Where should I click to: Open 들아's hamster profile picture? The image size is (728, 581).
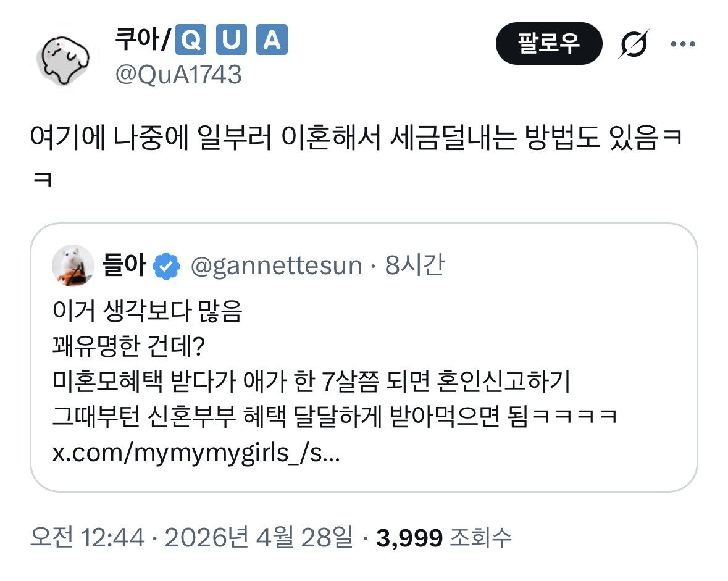point(73,266)
